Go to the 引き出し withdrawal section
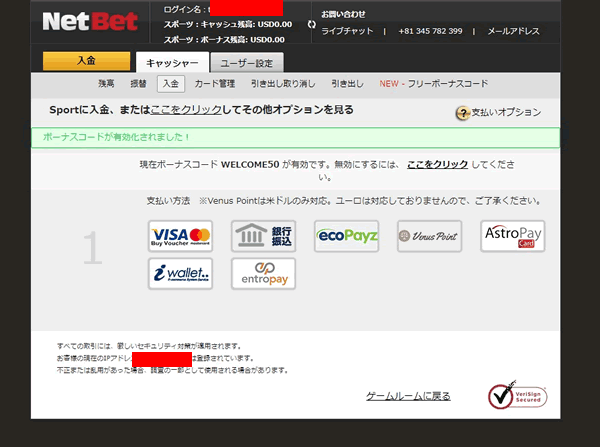The height and width of the screenshot is (447, 600). click(x=347, y=83)
